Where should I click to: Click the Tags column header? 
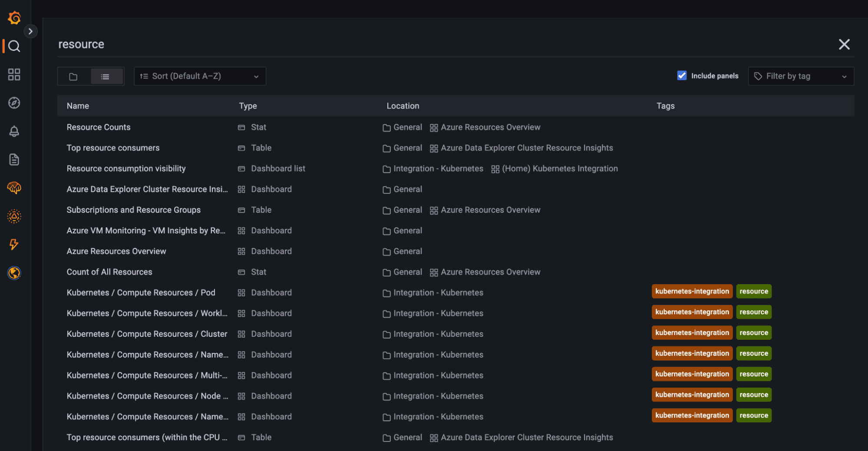coord(665,106)
